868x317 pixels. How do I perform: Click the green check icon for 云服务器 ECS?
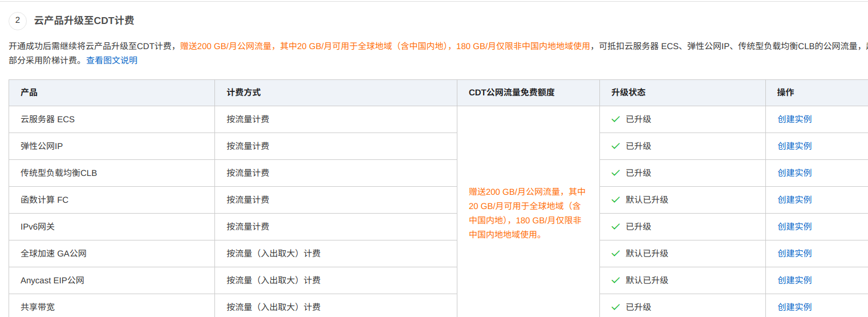(x=615, y=119)
